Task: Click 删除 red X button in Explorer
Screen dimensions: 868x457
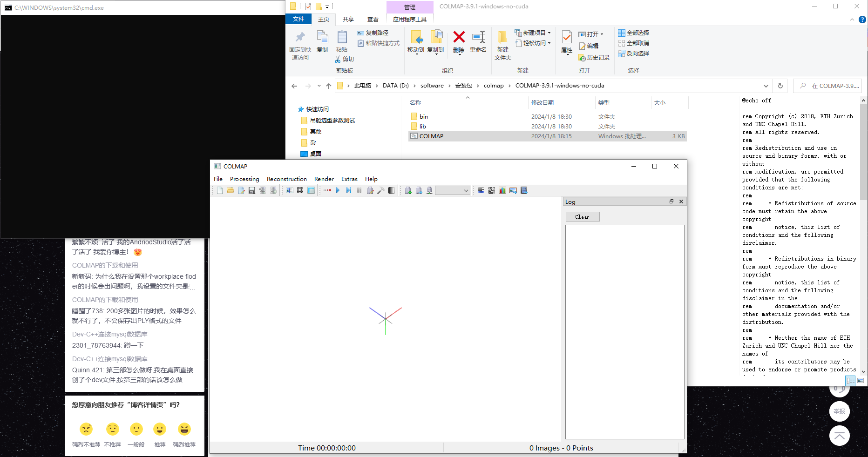Action: click(x=459, y=42)
